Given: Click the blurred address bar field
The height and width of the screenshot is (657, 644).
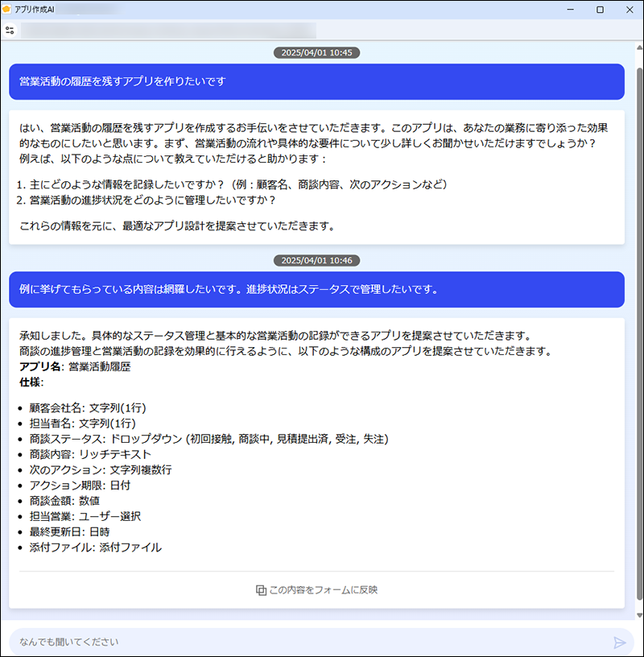Looking at the screenshot, I should (x=168, y=31).
